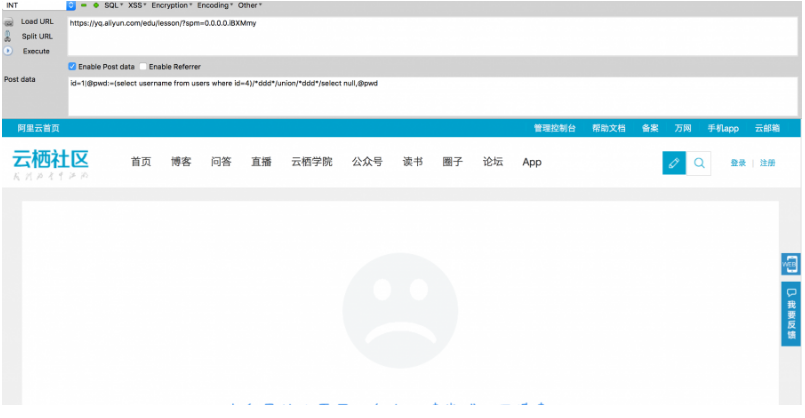Click the 注册 register link
Screen dimensions: 805x418
click(x=768, y=163)
